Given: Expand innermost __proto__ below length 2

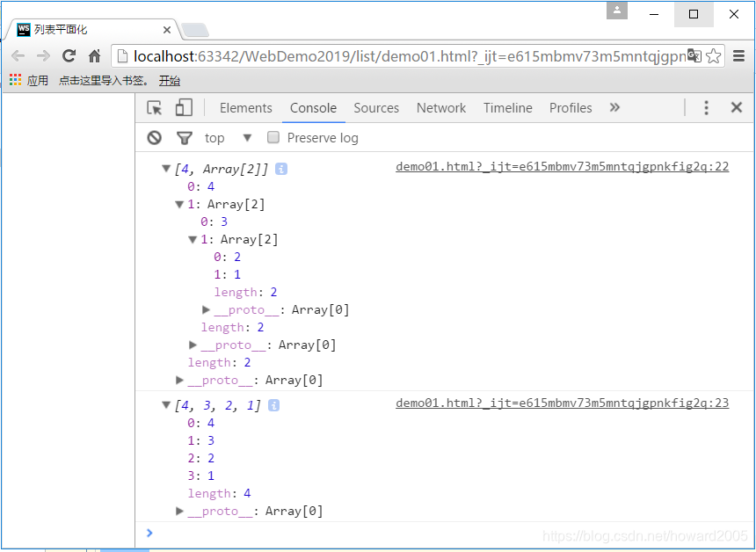Looking at the screenshot, I should 206,309.
